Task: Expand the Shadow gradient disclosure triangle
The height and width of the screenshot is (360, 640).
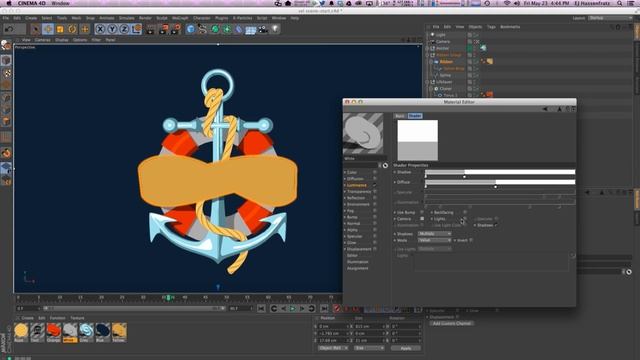Action: pyautogui.click(x=395, y=172)
